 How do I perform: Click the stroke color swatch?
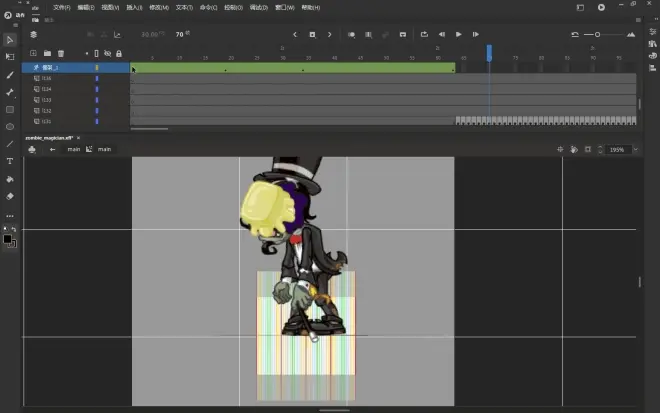pos(6,239)
